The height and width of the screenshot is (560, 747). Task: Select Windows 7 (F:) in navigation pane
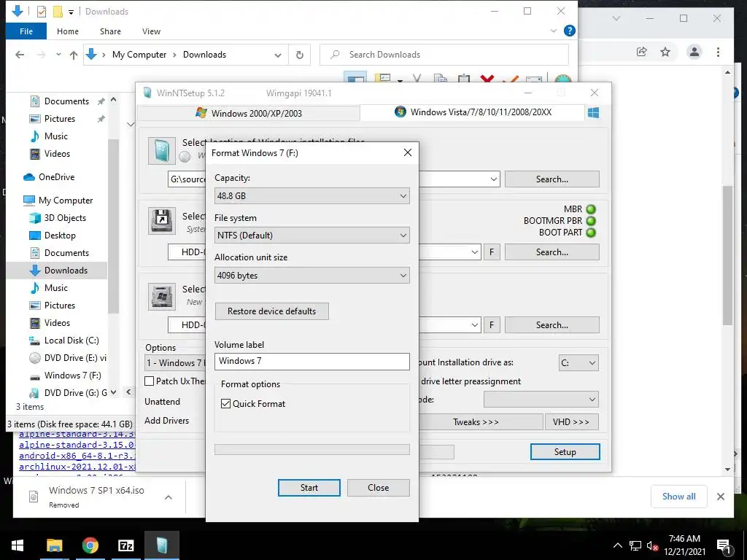tap(72, 376)
